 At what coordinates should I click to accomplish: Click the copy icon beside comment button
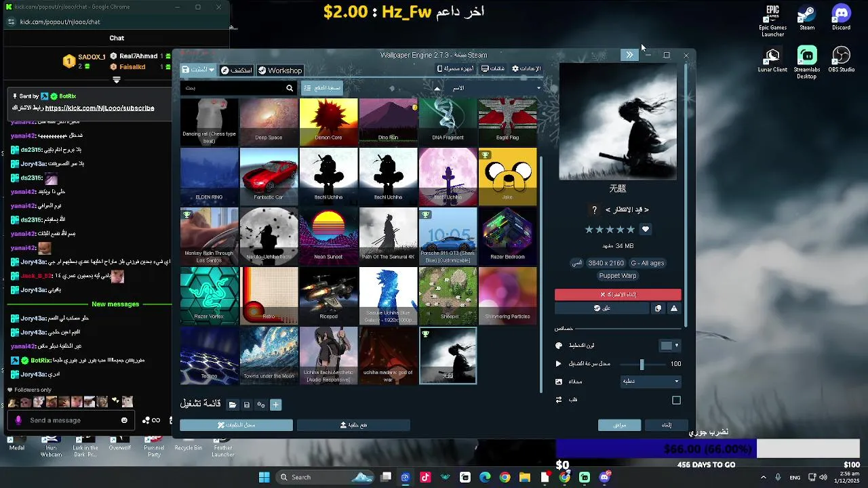point(658,308)
